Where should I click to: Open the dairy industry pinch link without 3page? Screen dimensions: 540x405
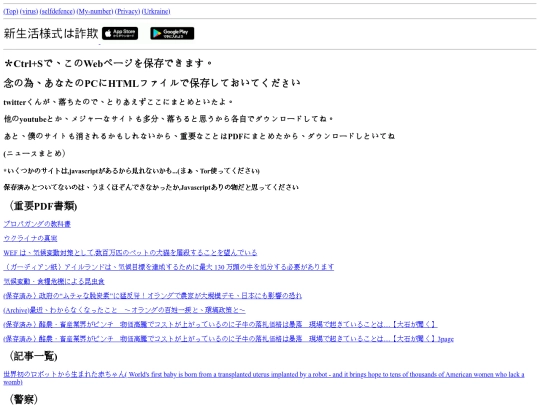[x=220, y=324]
